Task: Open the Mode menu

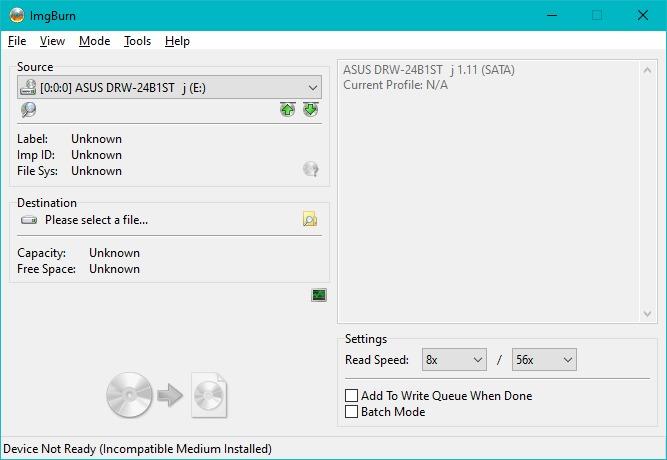Action: pos(94,41)
